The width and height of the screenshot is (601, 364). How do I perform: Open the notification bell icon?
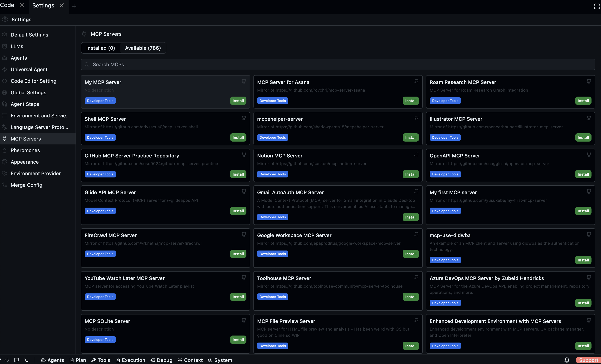(x=567, y=360)
